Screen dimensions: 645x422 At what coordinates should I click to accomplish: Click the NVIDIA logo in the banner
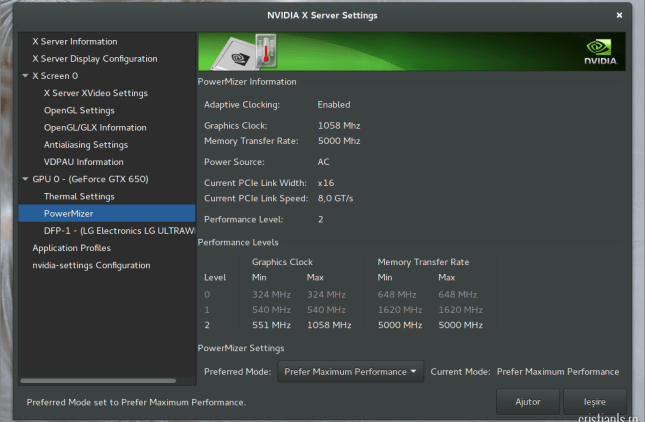(601, 52)
